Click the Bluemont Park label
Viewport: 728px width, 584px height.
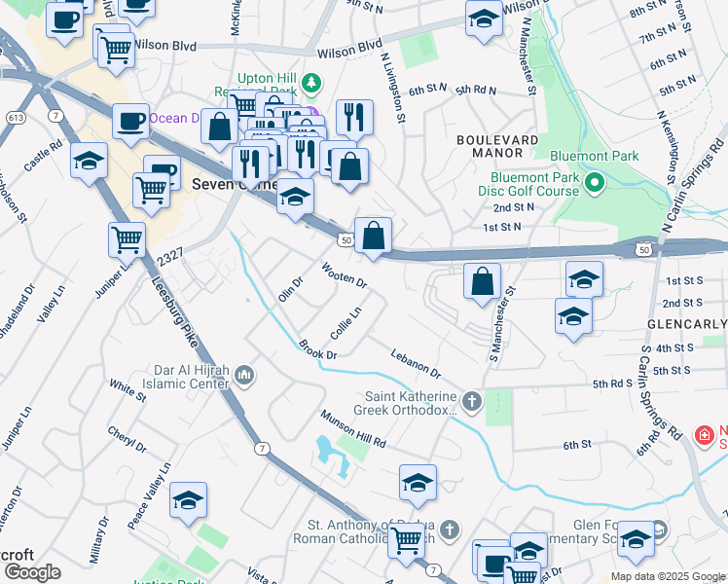pyautogui.click(x=595, y=156)
